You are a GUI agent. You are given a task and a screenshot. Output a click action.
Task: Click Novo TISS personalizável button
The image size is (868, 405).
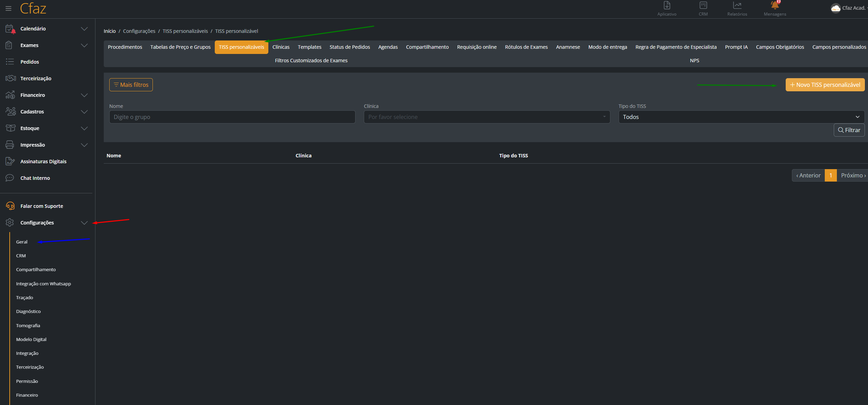(x=825, y=85)
